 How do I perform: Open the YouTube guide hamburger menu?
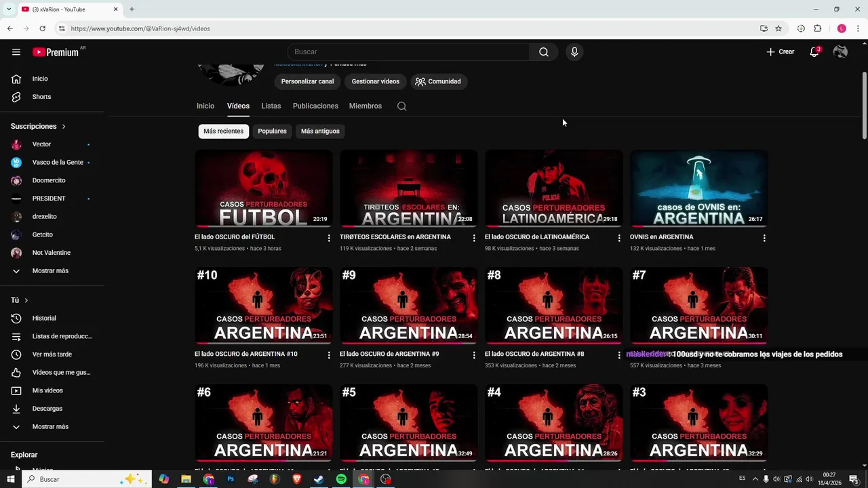click(16, 52)
